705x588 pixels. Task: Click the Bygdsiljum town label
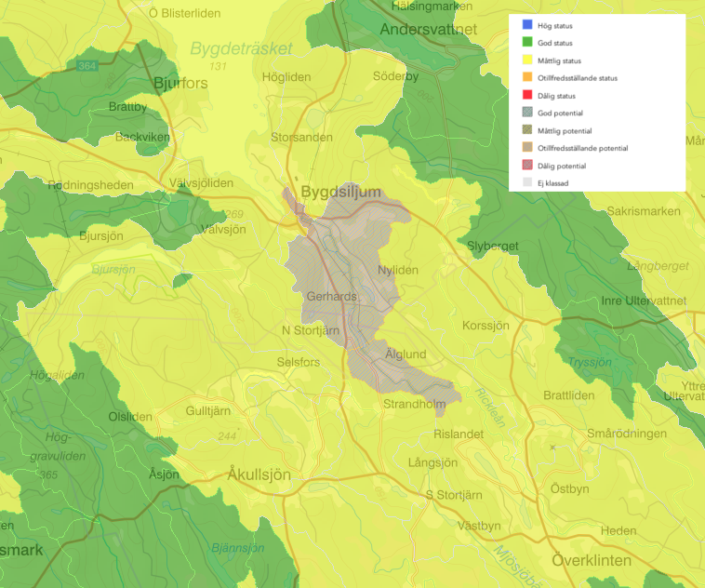pyautogui.click(x=341, y=192)
